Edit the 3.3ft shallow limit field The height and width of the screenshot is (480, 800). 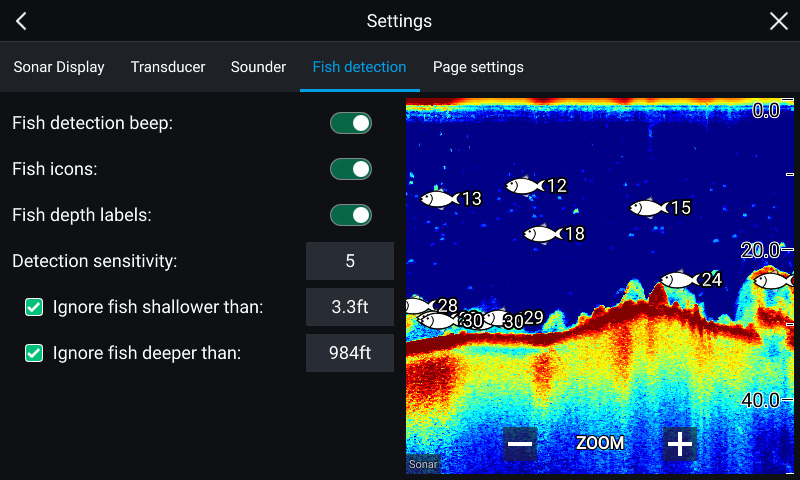[350, 307]
